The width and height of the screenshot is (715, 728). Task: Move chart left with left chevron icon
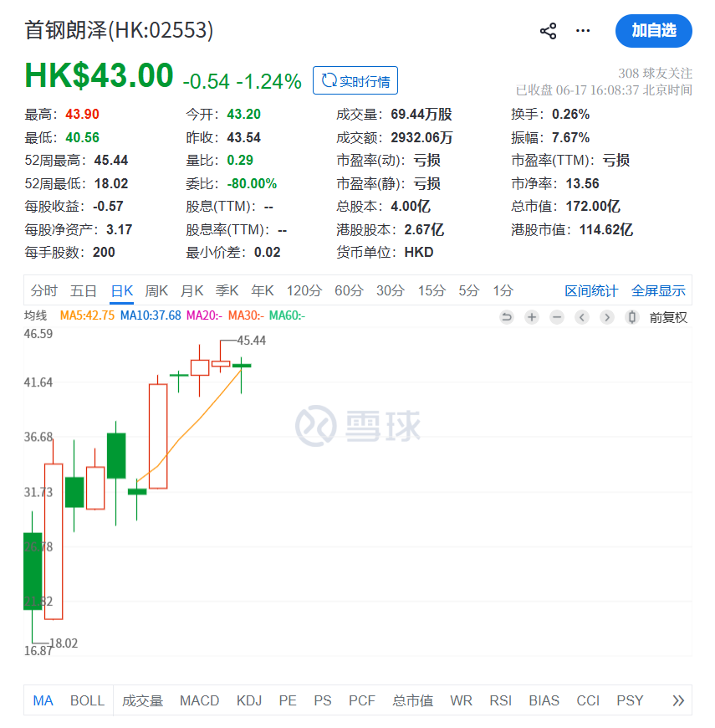pos(582,317)
